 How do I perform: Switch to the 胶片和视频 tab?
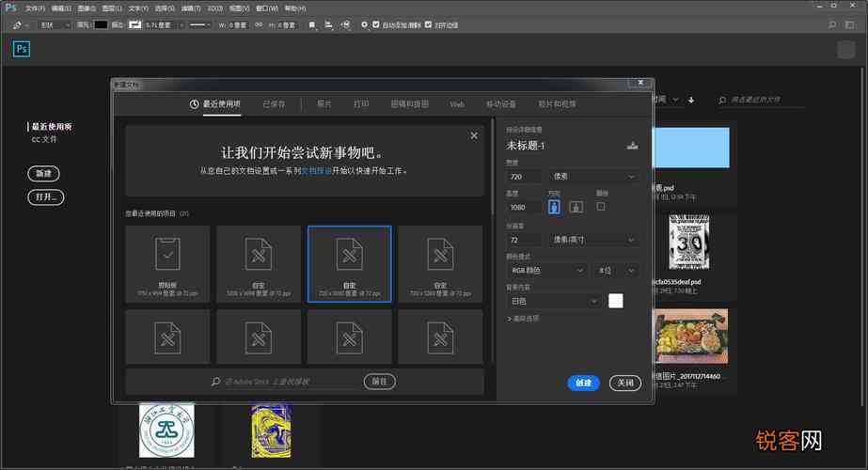point(557,104)
